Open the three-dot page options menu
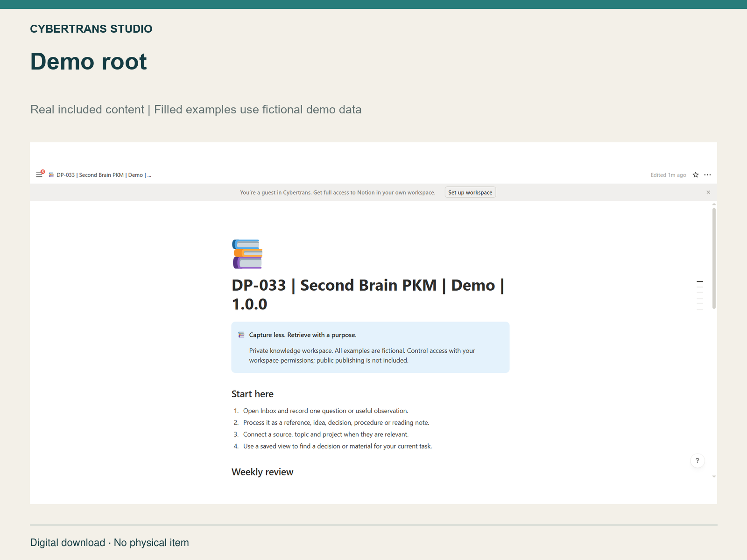The width and height of the screenshot is (747, 560). pyautogui.click(x=708, y=175)
